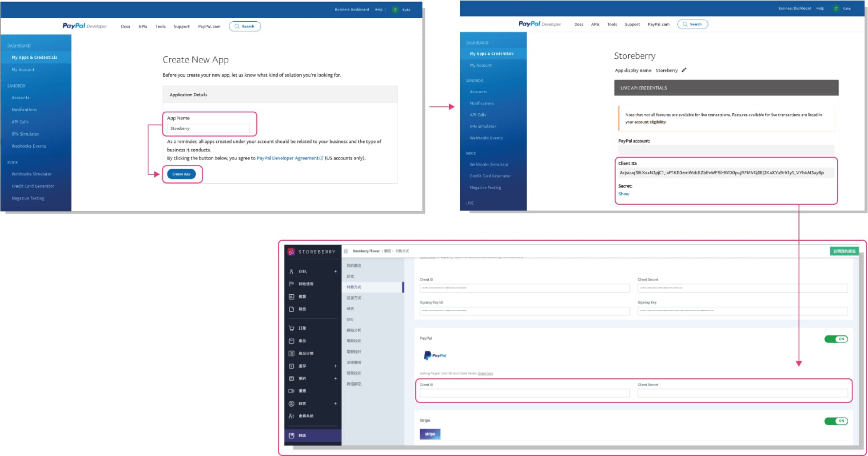868x456 pixels.
Task: Click Kate's avatar icon in Storeberry credentials window
Action: 836,8
